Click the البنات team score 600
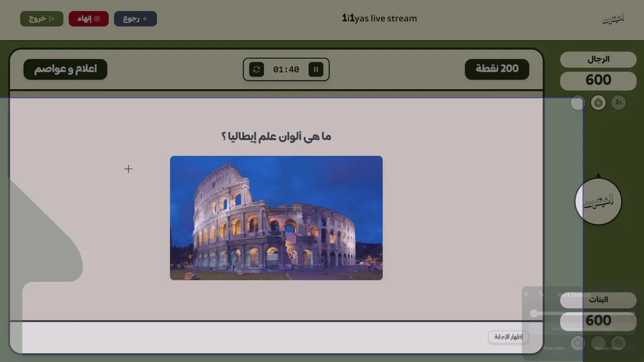644x362 pixels. (598, 321)
